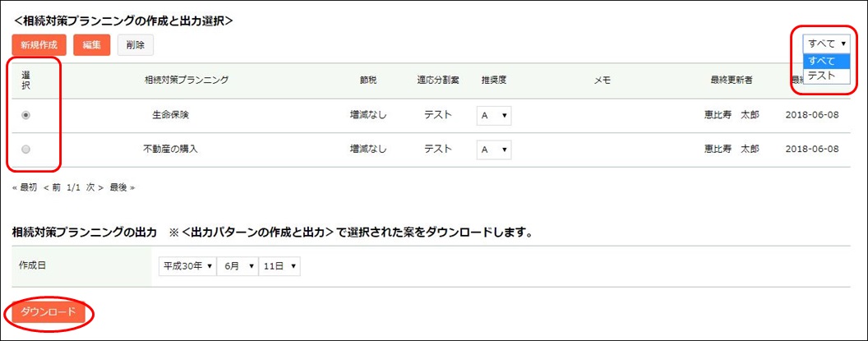Choose テスト option in dropdown list
Screen dimensions: 868x341
pos(826,76)
